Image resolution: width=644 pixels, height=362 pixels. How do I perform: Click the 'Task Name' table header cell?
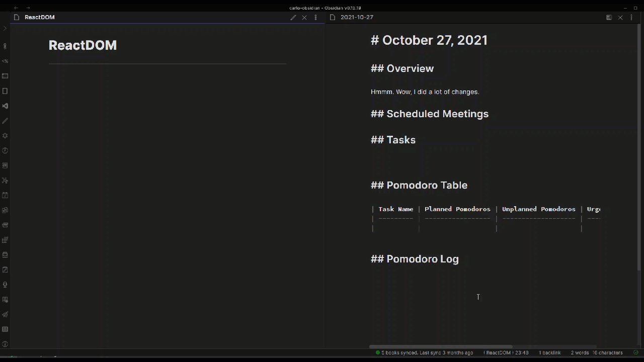click(x=396, y=209)
